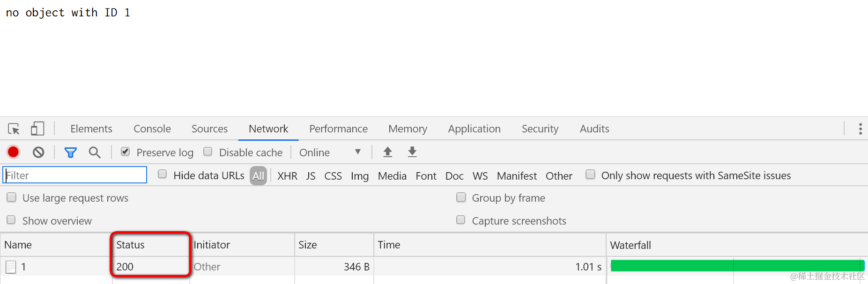868x284 pixels.
Task: Open the Online throttling dropdown
Action: [x=330, y=153]
